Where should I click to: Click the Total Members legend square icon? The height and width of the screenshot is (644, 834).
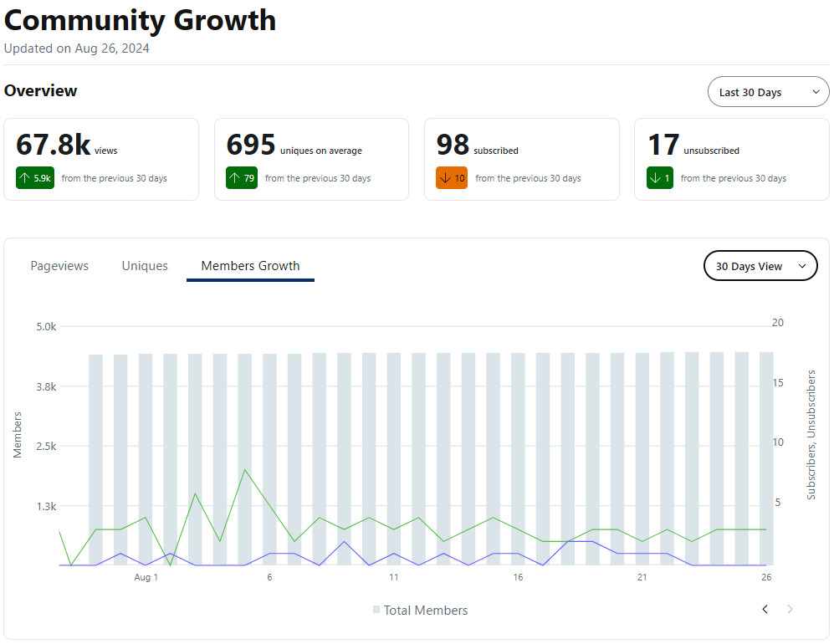(x=376, y=611)
